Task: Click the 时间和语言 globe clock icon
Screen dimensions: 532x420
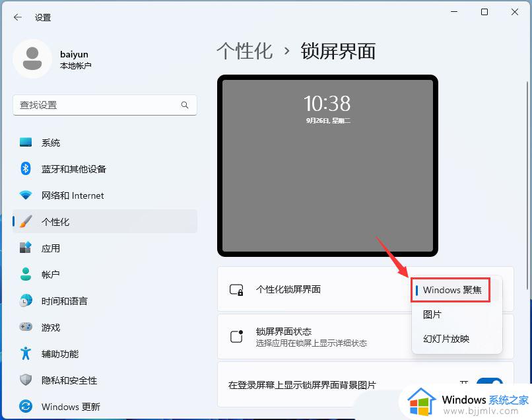Action: tap(26, 301)
